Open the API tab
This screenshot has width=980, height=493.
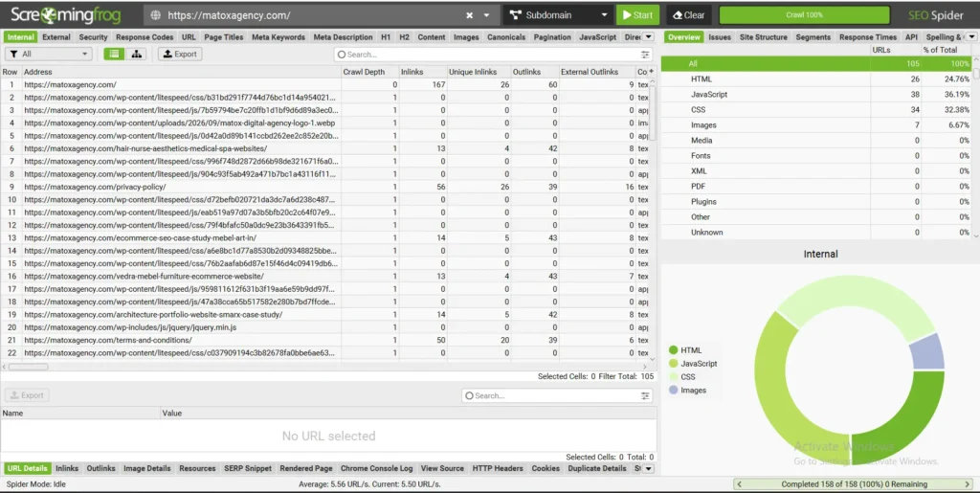click(x=911, y=37)
